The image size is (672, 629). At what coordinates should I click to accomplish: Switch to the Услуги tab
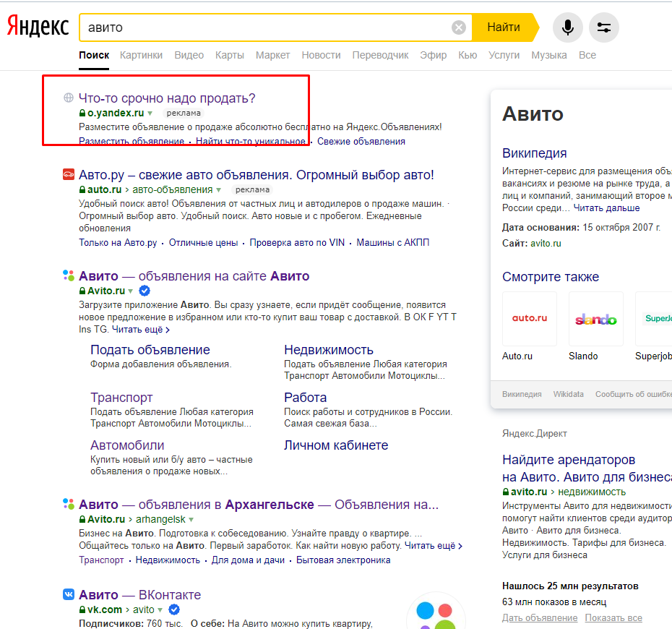pyautogui.click(x=504, y=56)
